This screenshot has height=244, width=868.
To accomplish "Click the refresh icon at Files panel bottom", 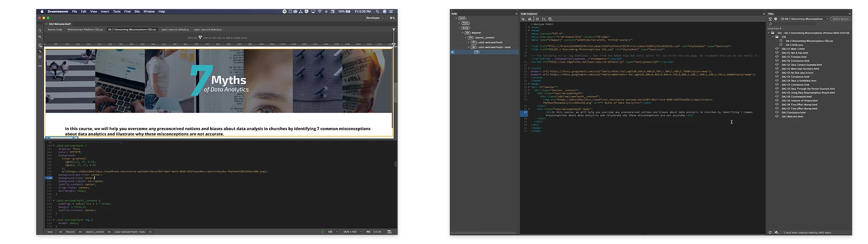I will [x=770, y=232].
